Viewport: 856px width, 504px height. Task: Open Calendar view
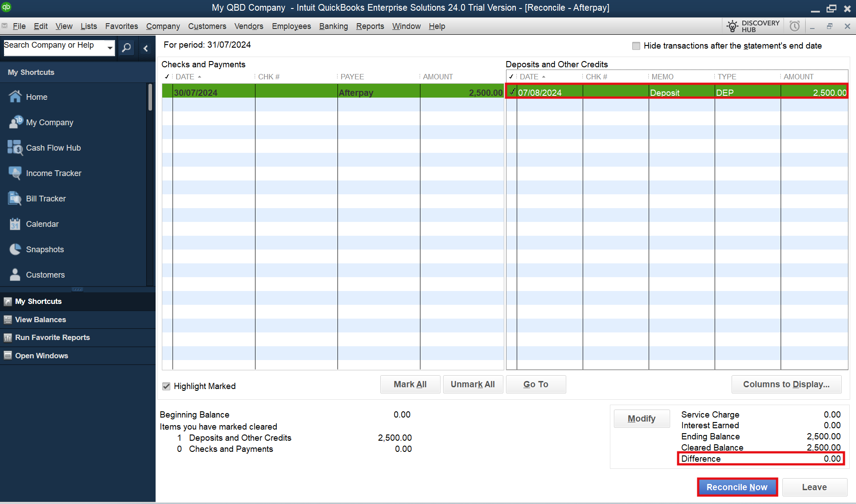point(41,224)
